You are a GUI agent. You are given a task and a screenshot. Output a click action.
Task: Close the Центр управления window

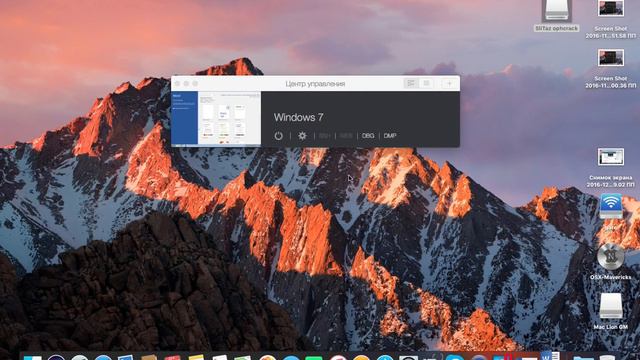pos(177,84)
